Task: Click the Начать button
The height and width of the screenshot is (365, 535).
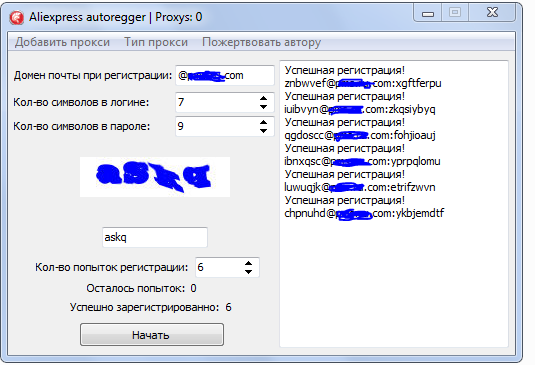Action: [152, 335]
